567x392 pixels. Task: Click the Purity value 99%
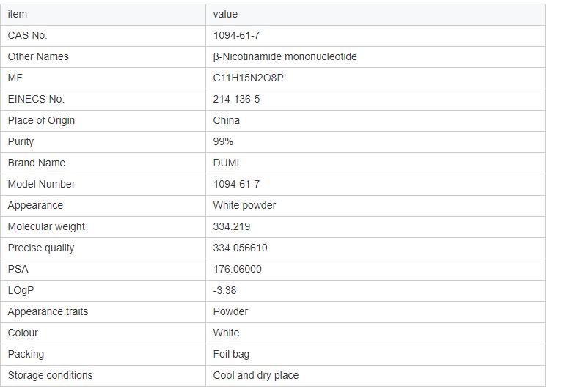[223, 141]
